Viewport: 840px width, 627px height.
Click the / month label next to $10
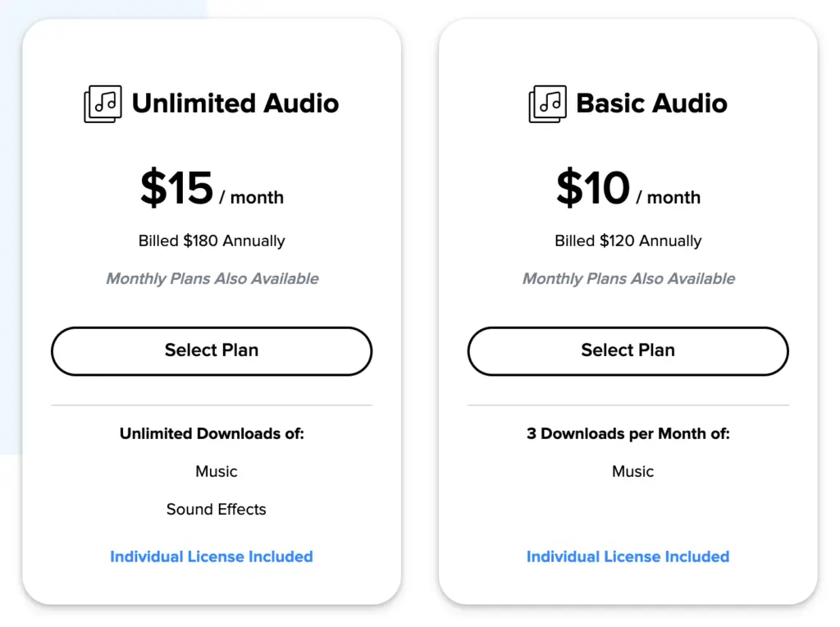[x=668, y=197]
